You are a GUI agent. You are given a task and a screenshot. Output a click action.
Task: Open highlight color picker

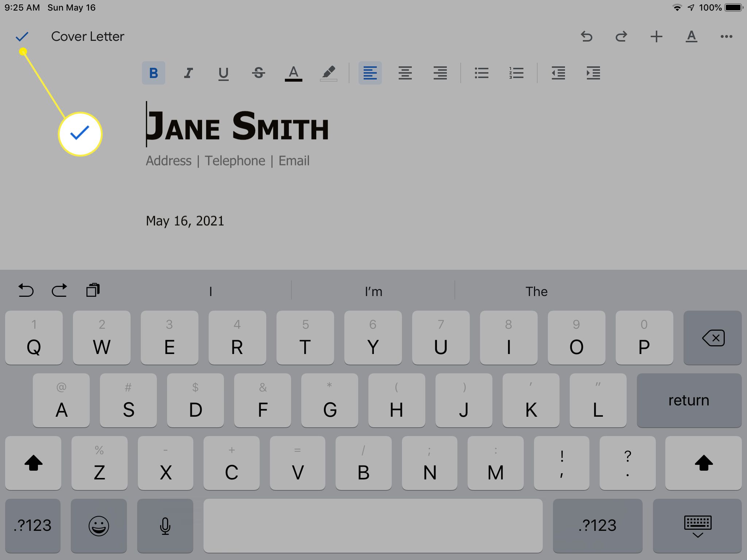tap(328, 73)
